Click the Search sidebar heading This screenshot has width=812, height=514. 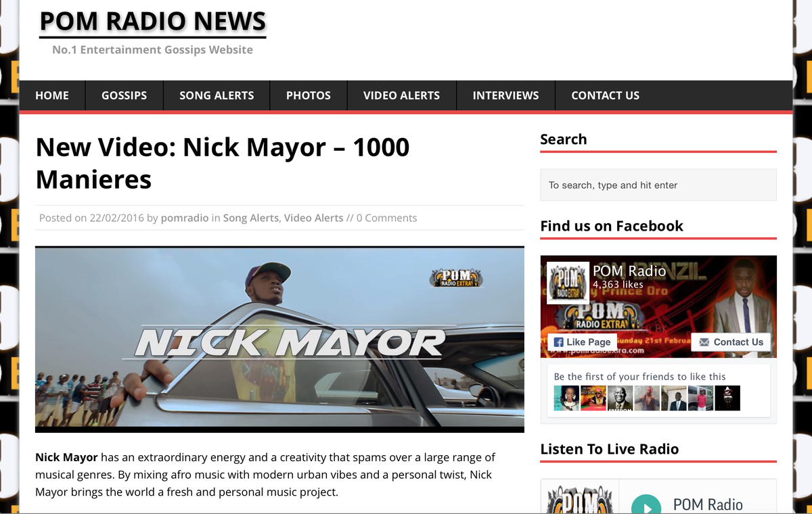563,139
